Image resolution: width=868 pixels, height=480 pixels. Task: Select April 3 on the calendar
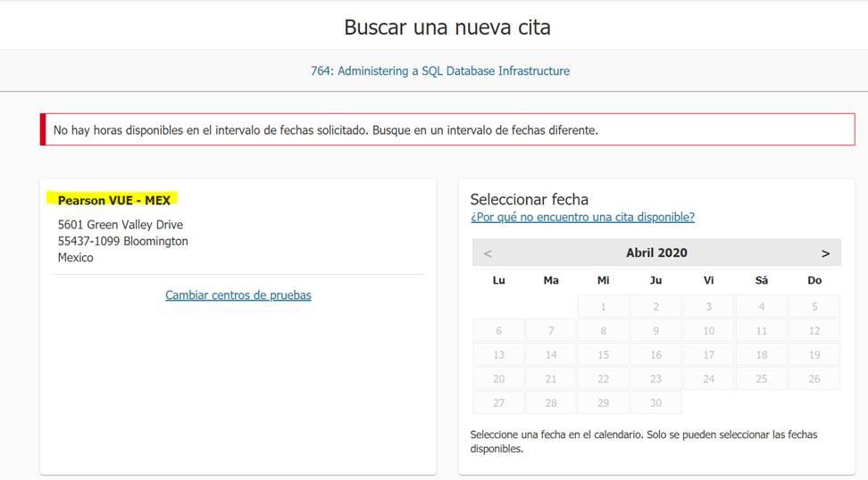(x=708, y=306)
